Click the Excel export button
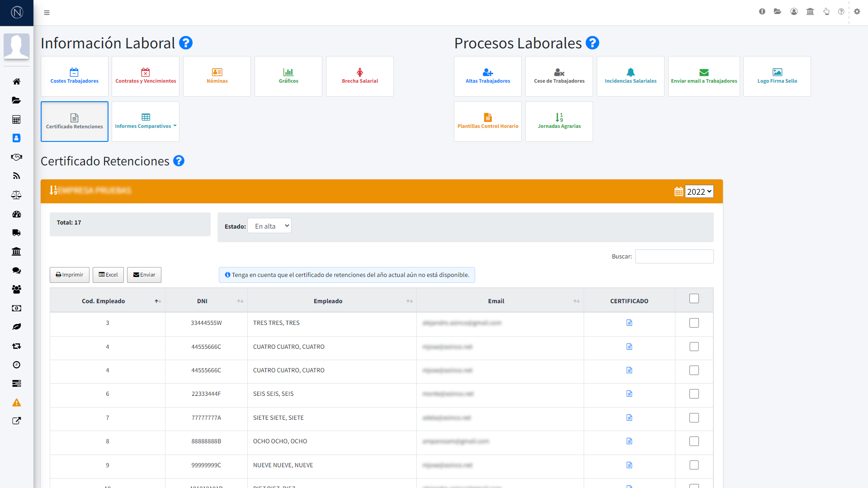 pos(108,275)
